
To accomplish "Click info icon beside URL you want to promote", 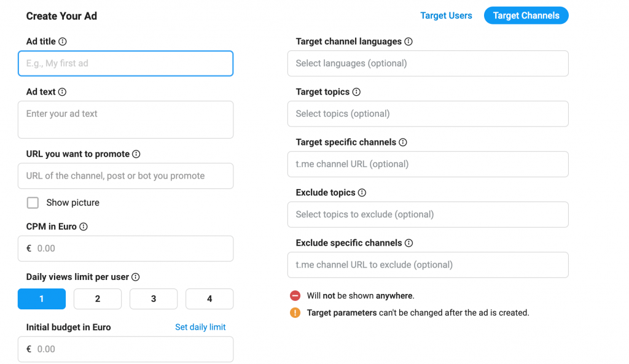I will [x=136, y=154].
